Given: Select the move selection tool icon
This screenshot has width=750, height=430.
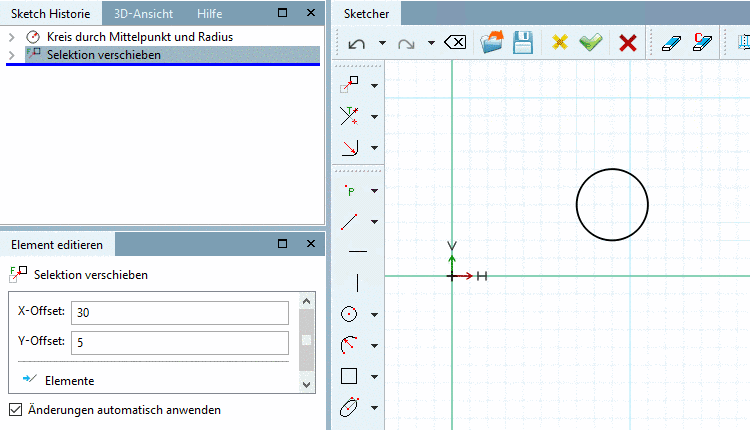Looking at the screenshot, I should 349,85.
